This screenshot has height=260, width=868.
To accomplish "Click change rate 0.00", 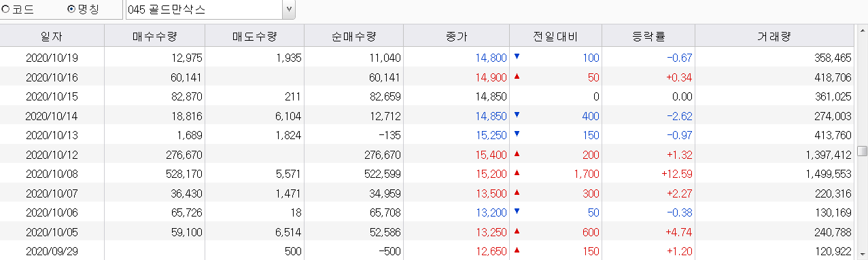I will point(682,97).
